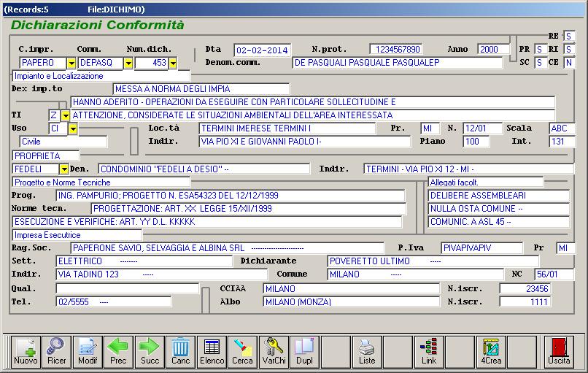
Task: Click the Piano field 100
Action: 476,142
